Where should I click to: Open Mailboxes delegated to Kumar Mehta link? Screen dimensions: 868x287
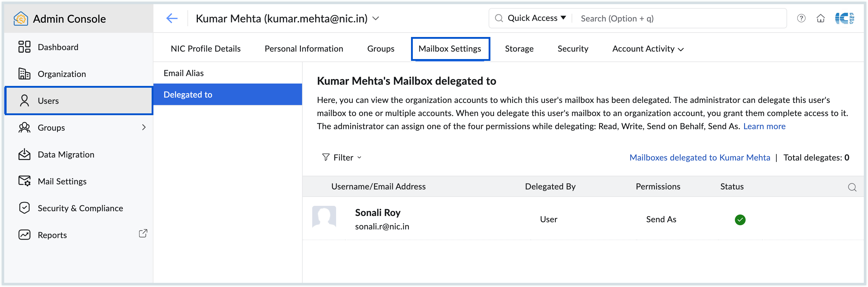point(700,158)
